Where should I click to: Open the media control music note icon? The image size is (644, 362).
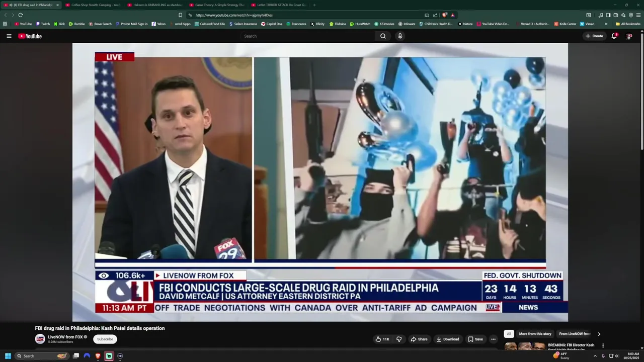tap(601, 15)
